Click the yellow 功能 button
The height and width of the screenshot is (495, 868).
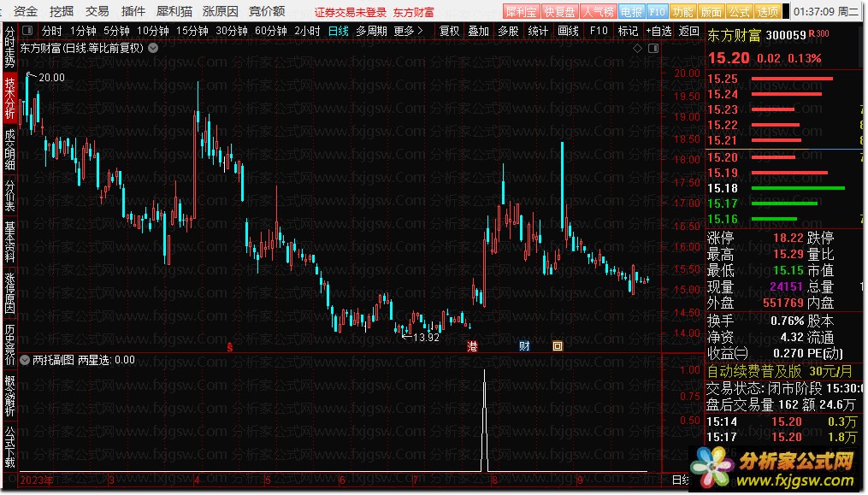(682, 12)
